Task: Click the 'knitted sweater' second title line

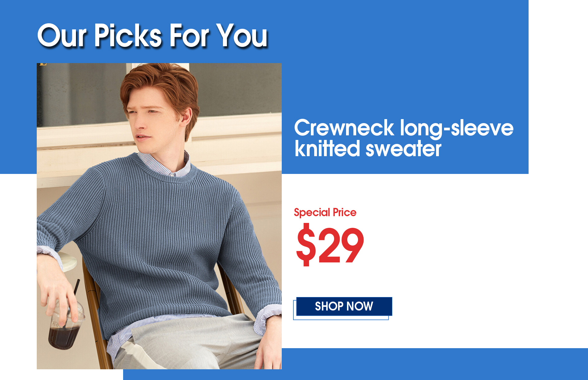Action: [x=368, y=149]
